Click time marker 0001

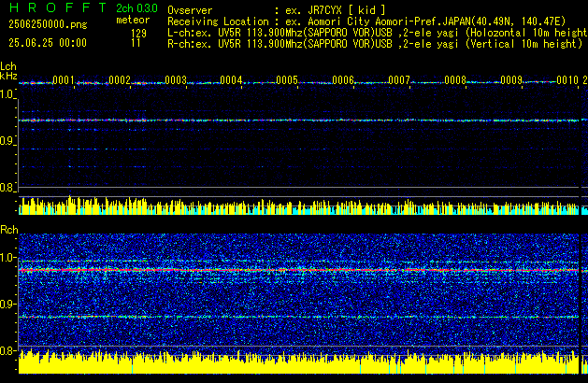point(64,79)
